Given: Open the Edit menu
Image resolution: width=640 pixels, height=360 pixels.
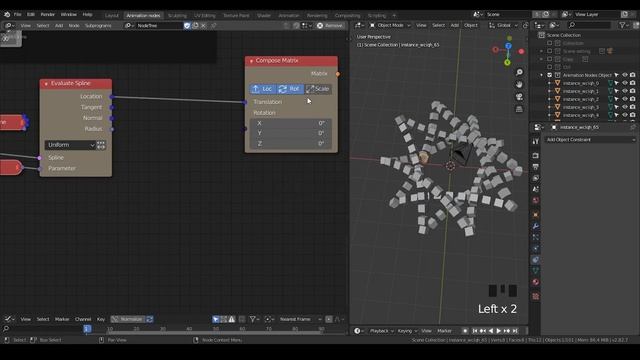Looking at the screenshot, I should [31, 14].
